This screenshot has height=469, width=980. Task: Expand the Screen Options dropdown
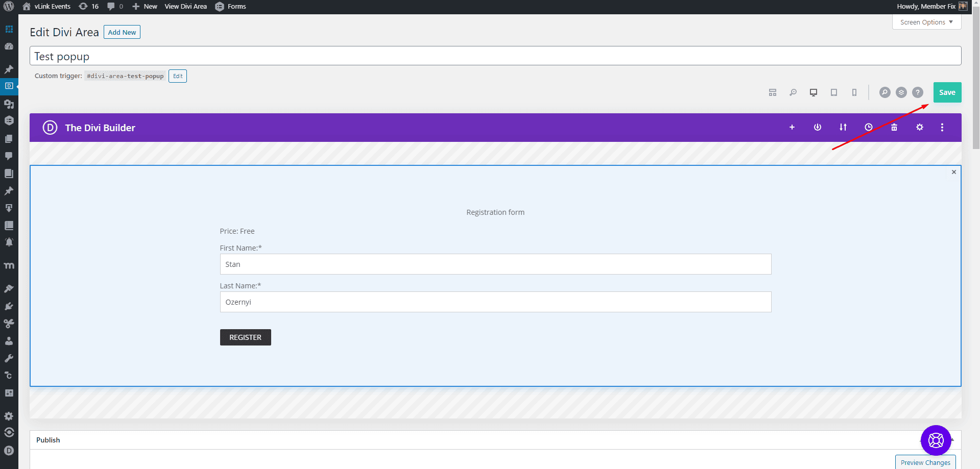[926, 22]
